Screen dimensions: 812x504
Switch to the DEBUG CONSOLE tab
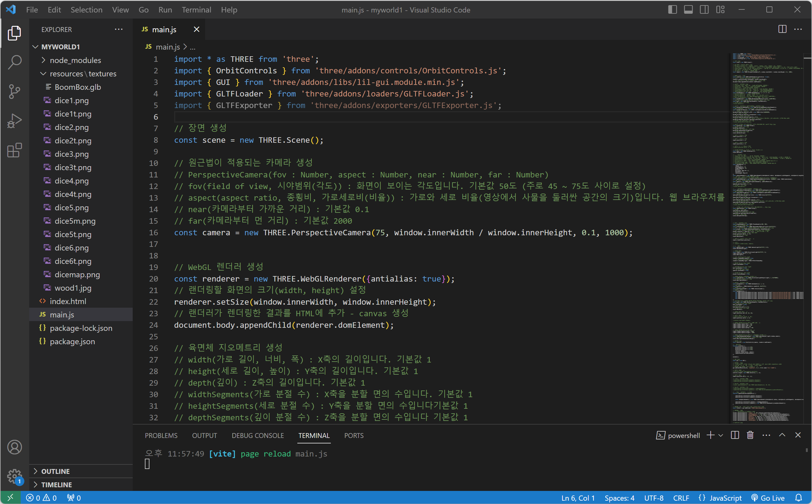click(258, 435)
